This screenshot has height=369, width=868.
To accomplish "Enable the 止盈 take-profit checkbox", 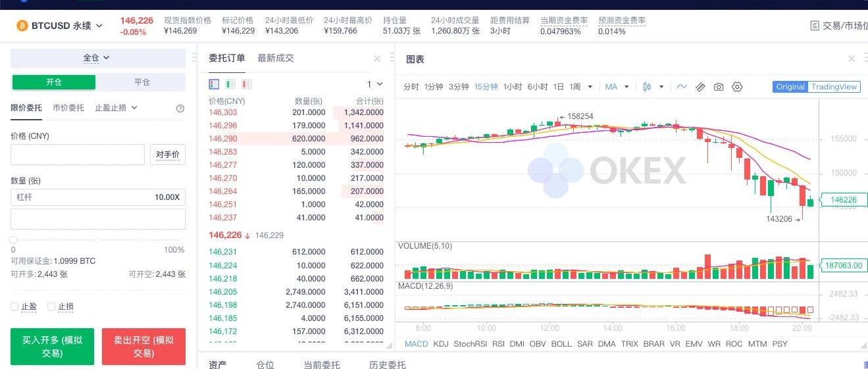I will pos(14,307).
